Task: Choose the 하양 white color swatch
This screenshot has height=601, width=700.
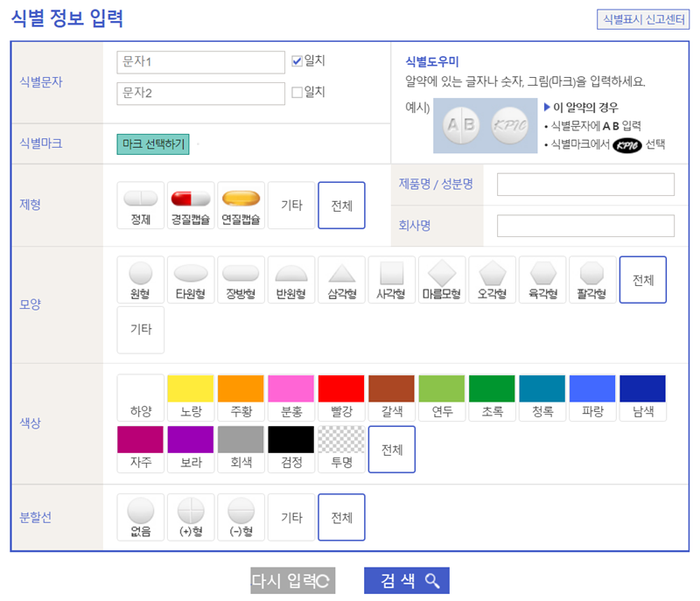Action: point(141,398)
